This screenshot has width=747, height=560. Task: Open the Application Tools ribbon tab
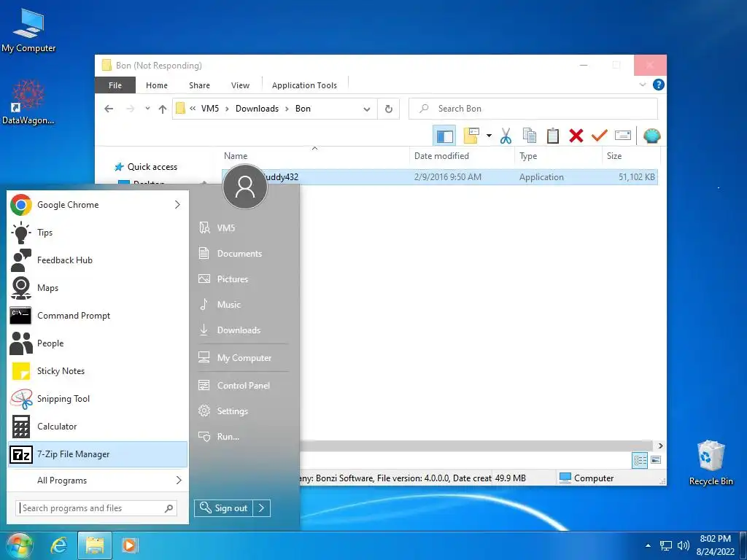click(304, 85)
